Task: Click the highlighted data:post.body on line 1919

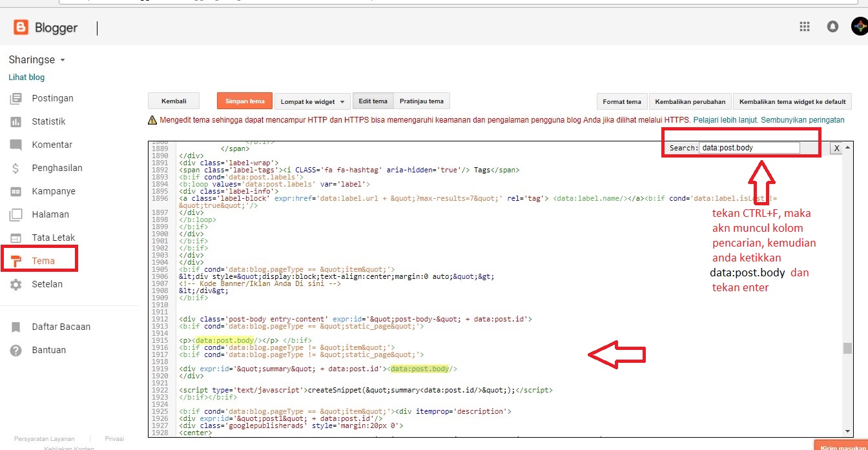Action: 419,369
